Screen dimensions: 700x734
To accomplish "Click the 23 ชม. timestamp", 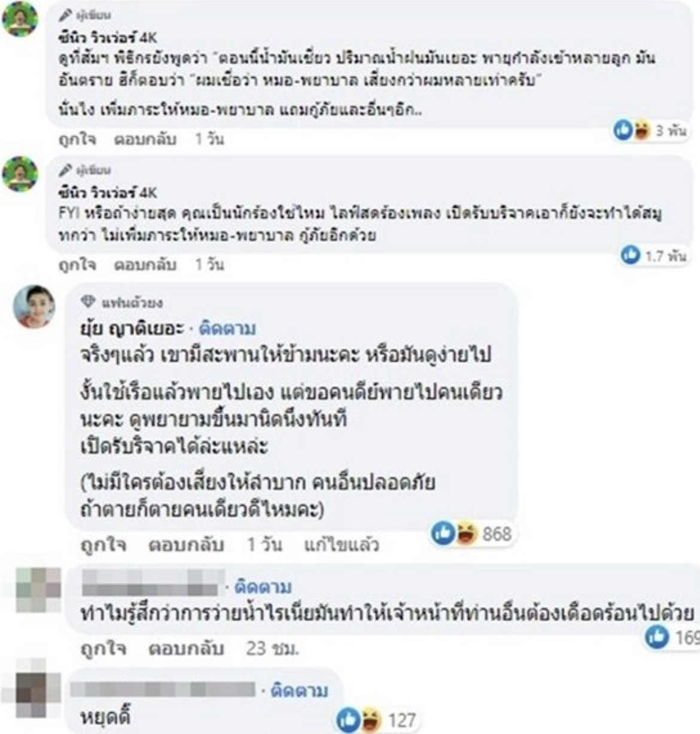I will click(273, 648).
